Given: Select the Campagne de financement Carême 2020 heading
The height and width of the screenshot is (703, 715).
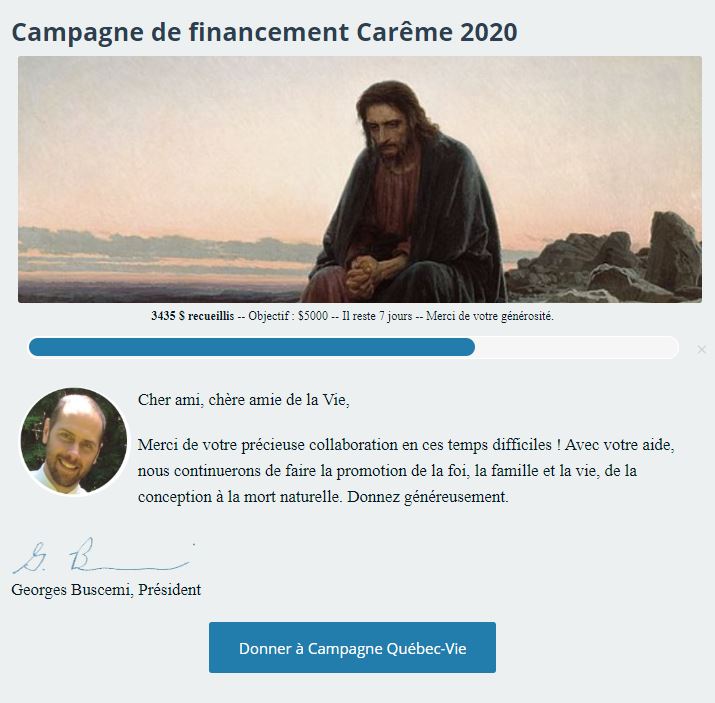Looking at the screenshot, I should tap(264, 32).
